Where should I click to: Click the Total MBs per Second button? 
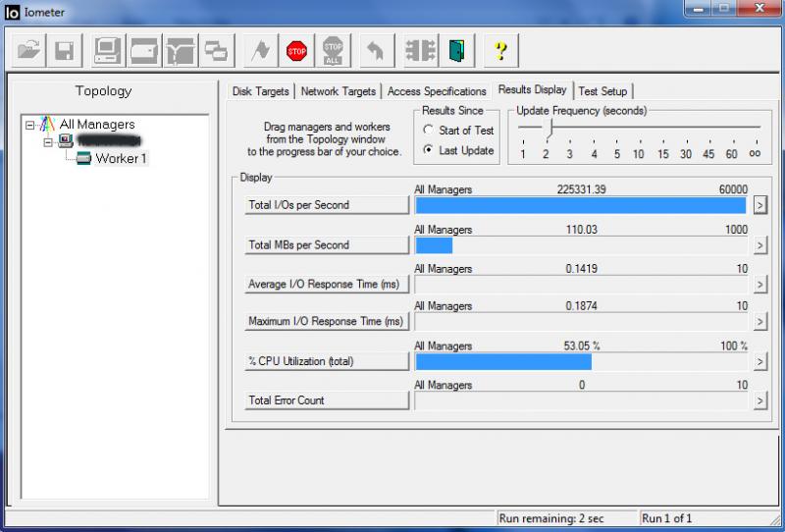(327, 245)
